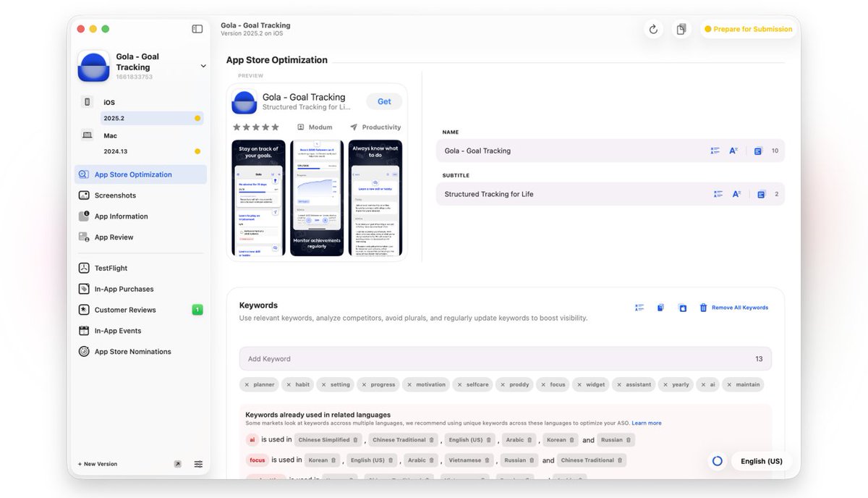Image resolution: width=868 pixels, height=498 pixels.
Task: Click New Version button
Action: [x=98, y=464]
